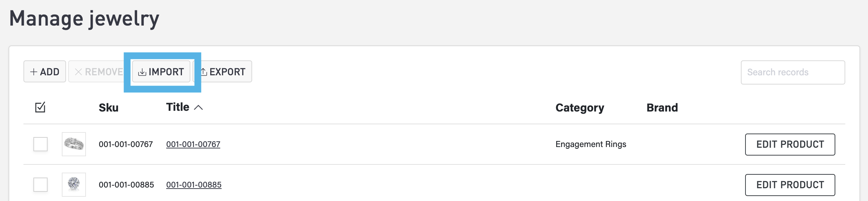Image resolution: width=868 pixels, height=201 pixels.
Task: Open the diamond thumbnail for 001-001-00885
Action: 74,185
